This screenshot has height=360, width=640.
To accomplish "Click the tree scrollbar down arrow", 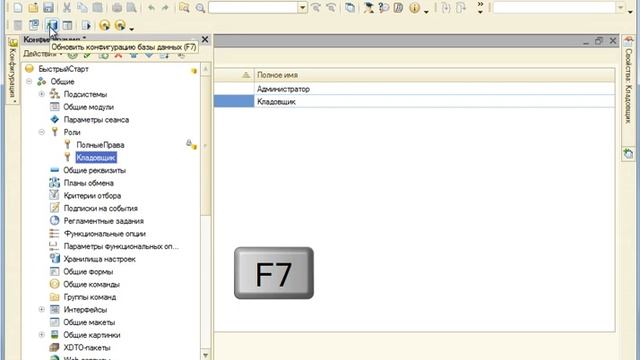I will [x=205, y=355].
